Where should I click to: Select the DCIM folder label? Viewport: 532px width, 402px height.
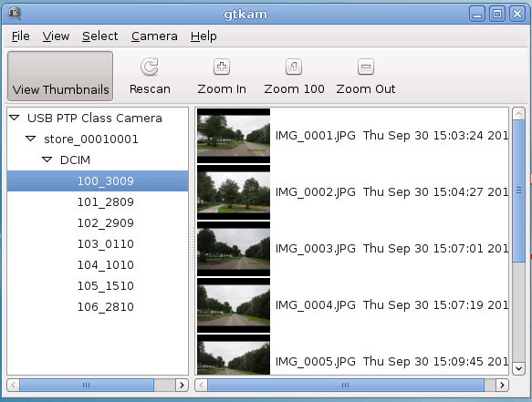75,160
